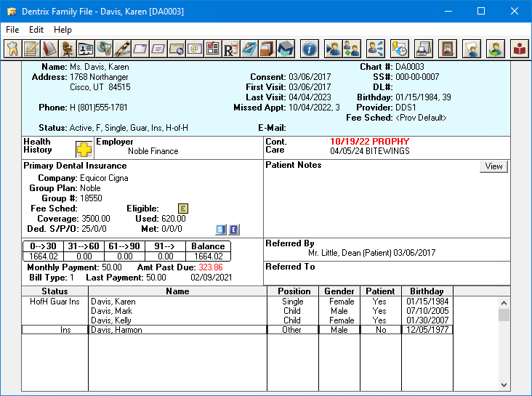Image resolution: width=532 pixels, height=396 pixels.
Task: Click the family list scroll down arrow
Action: tap(504, 384)
